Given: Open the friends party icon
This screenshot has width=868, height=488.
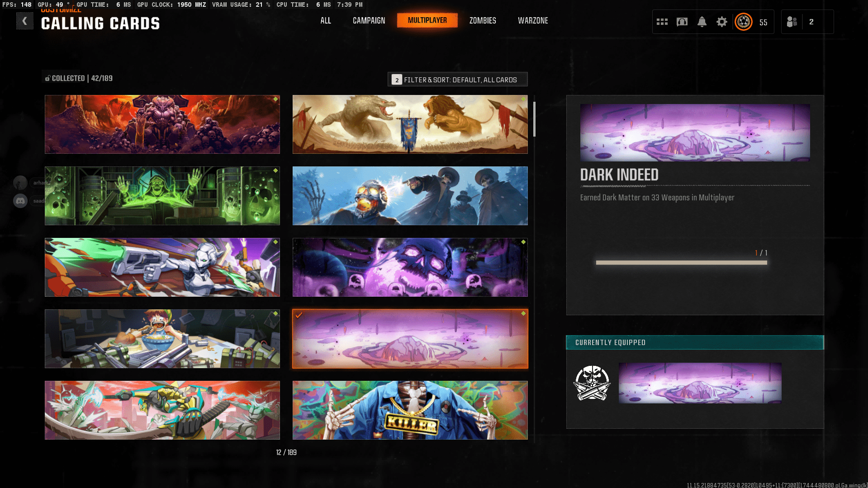Looking at the screenshot, I should coord(792,22).
